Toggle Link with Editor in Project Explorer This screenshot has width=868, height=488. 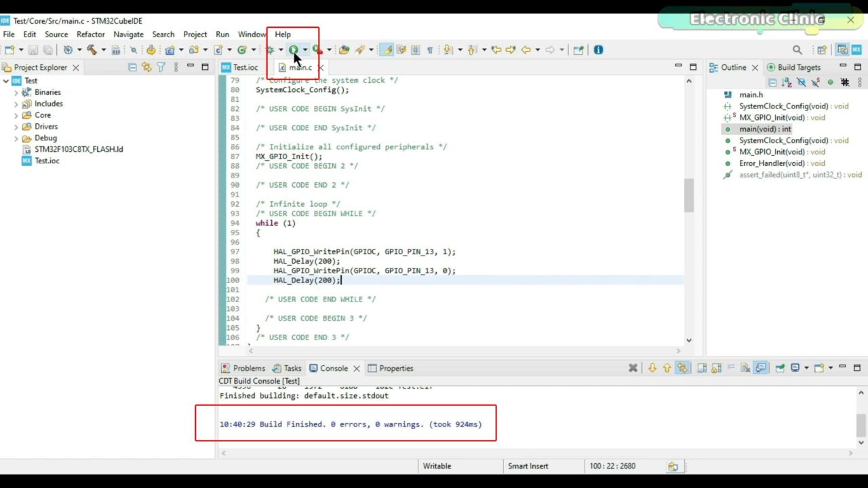(x=146, y=67)
